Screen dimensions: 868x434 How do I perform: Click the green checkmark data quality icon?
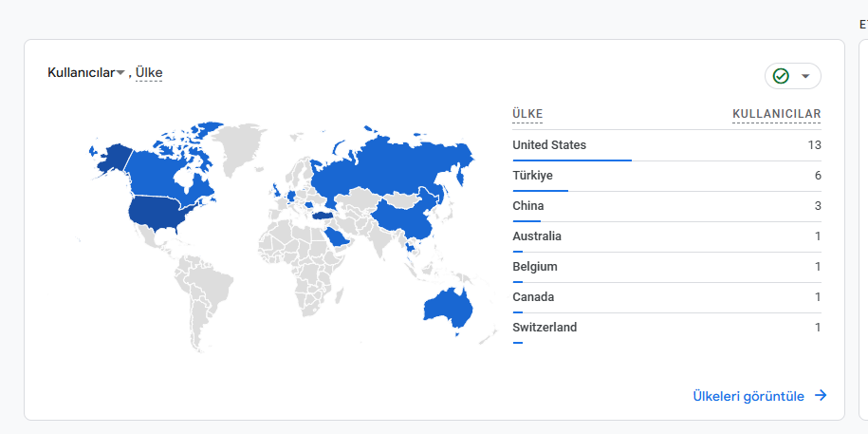point(781,76)
